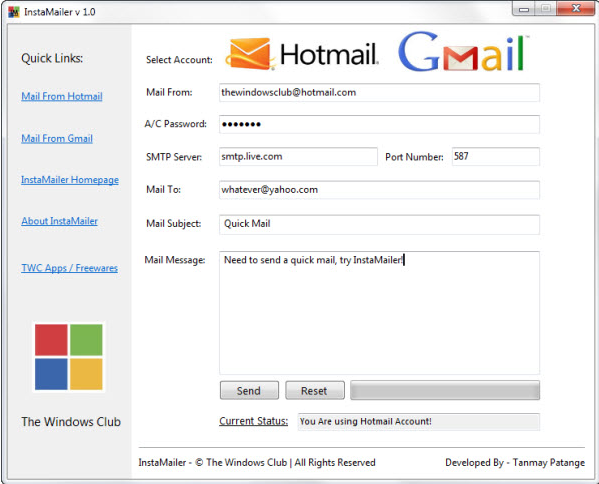This screenshot has width=599, height=484.
Task: Click the Send button
Action: coord(249,390)
